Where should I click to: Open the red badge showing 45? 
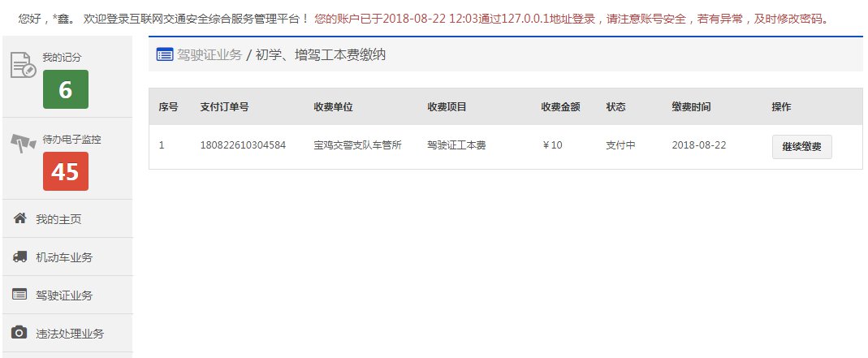[x=66, y=171]
